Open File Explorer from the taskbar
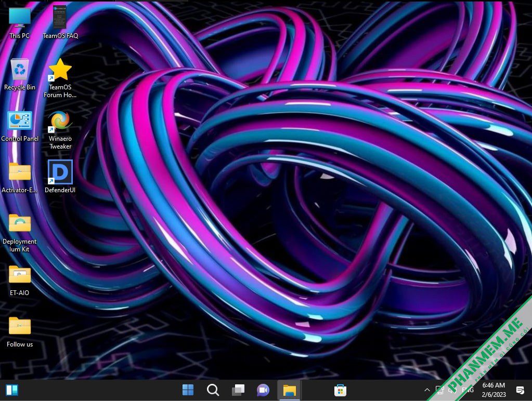 [x=289, y=390]
